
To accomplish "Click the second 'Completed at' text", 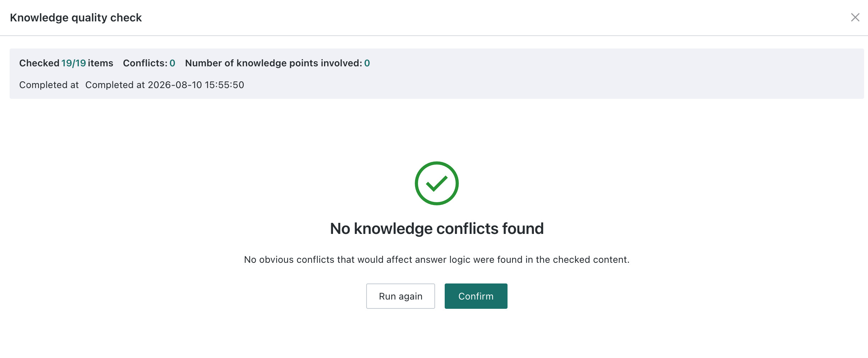I will (x=115, y=85).
